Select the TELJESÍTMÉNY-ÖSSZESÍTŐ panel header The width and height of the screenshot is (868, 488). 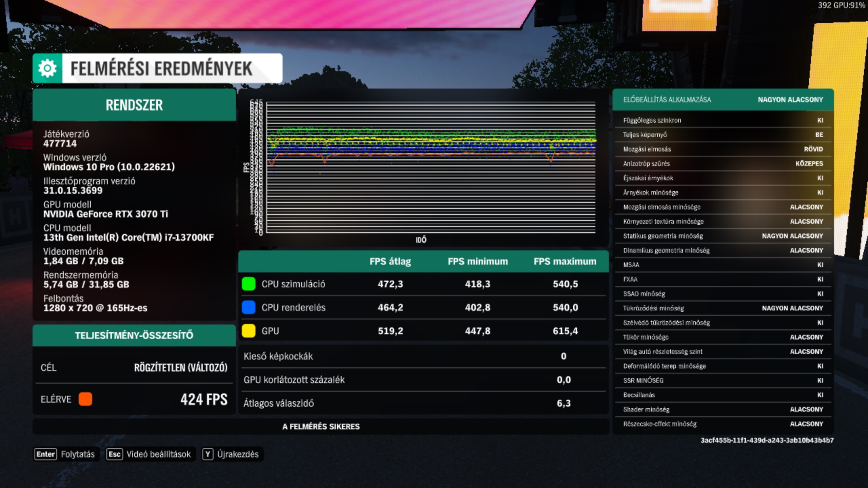point(134,335)
